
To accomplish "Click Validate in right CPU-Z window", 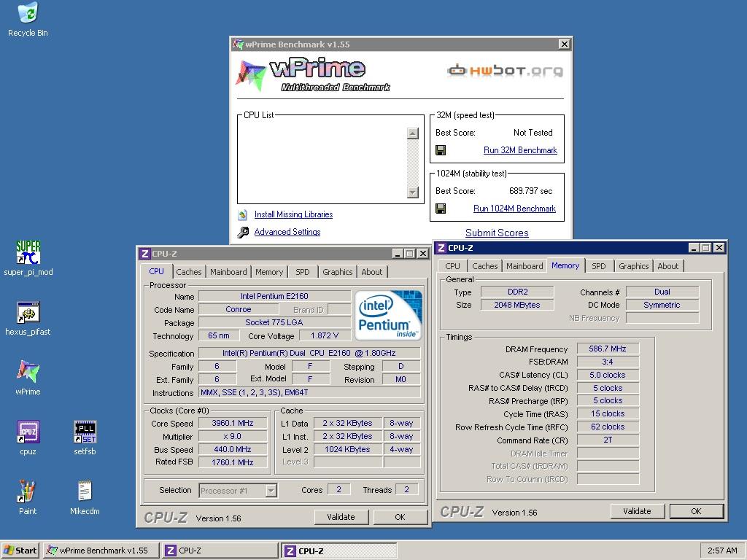I will click(637, 511).
